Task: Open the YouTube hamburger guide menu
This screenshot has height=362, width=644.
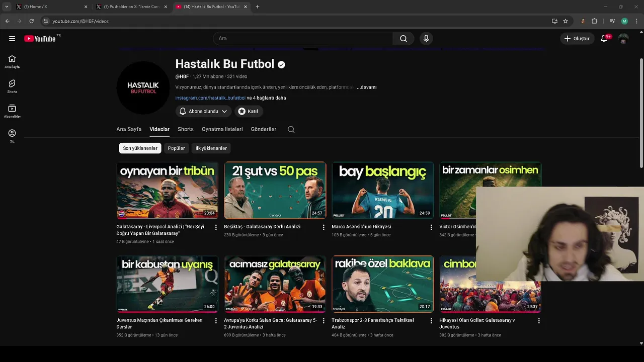Action: point(12,39)
